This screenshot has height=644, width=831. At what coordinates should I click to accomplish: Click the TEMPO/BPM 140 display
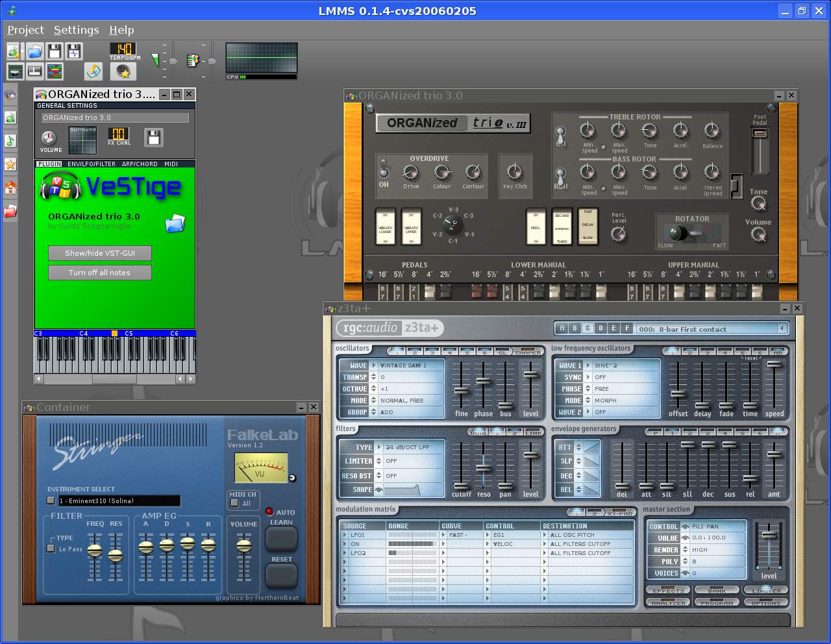coord(123,49)
